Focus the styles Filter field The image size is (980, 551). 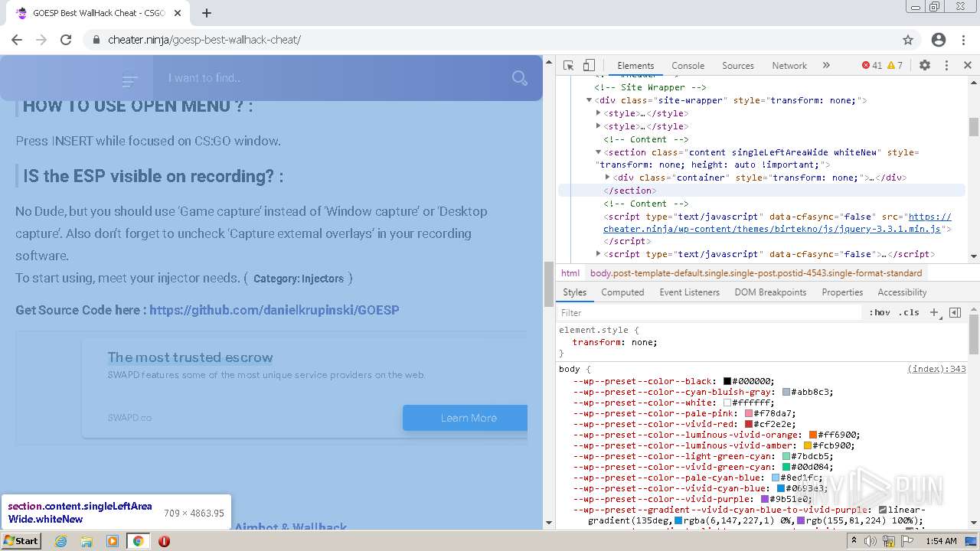tap(709, 312)
